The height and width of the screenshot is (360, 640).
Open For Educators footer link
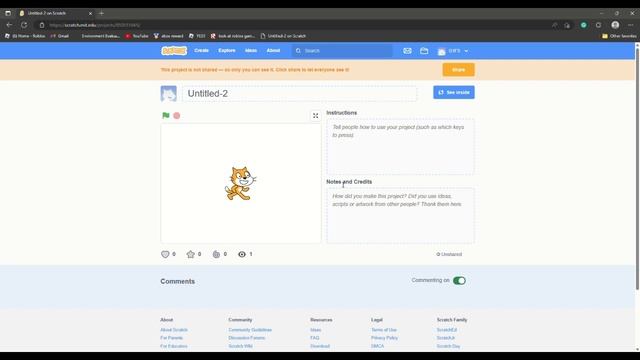[x=174, y=346]
